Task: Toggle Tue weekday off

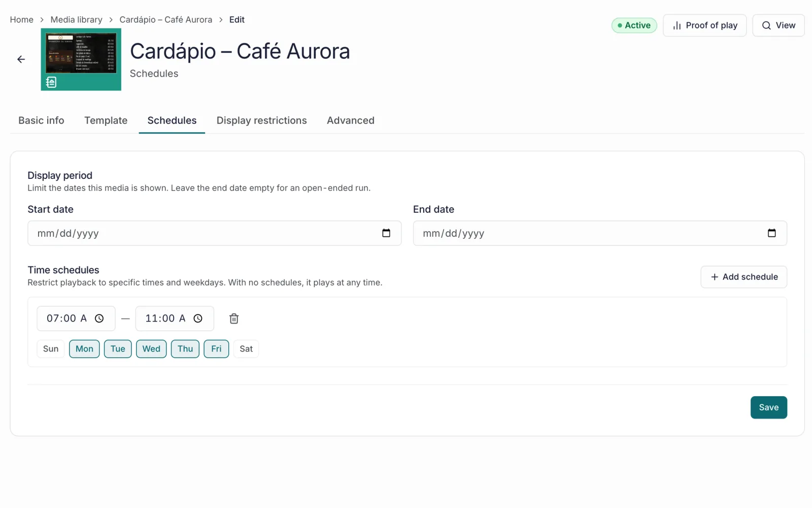Action: tap(118, 349)
